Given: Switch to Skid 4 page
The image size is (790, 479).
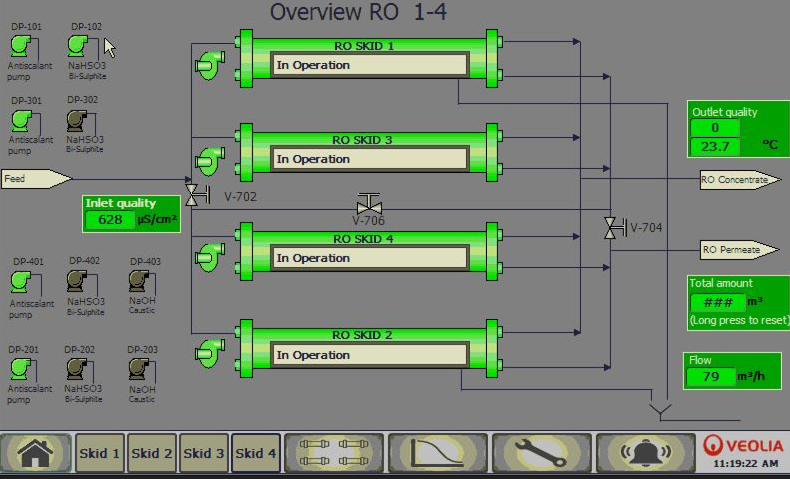Looking at the screenshot, I should pos(256,453).
